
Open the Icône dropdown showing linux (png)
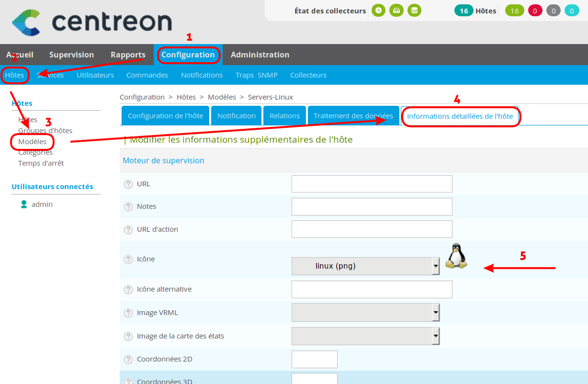(x=365, y=266)
